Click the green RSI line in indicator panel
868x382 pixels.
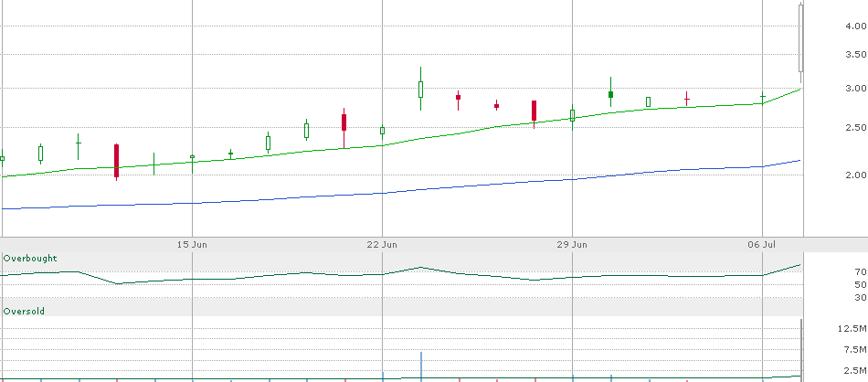[x=401, y=271]
